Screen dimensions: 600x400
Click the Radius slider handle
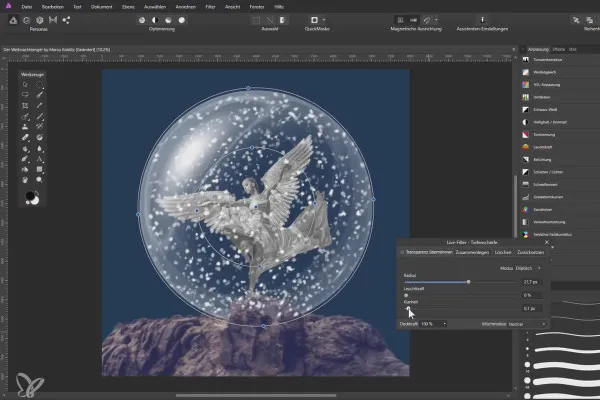point(468,282)
